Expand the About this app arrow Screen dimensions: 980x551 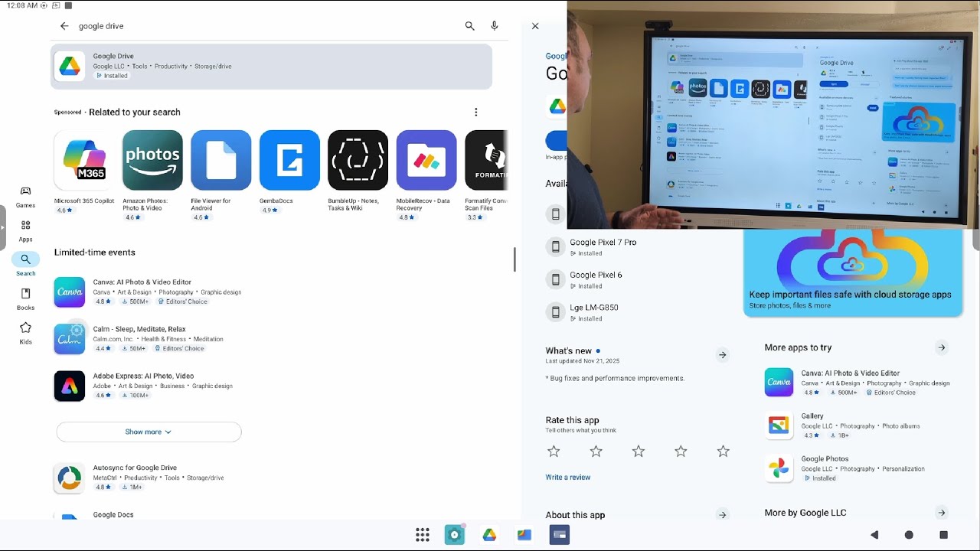pos(722,515)
